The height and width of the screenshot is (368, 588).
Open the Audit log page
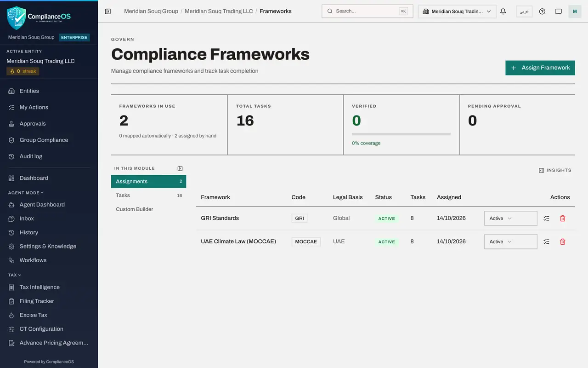49,156
